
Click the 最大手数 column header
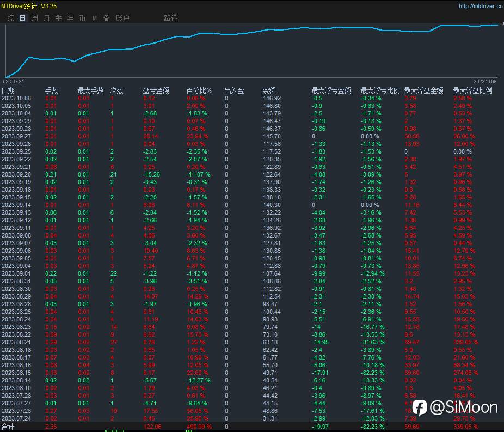click(x=91, y=91)
